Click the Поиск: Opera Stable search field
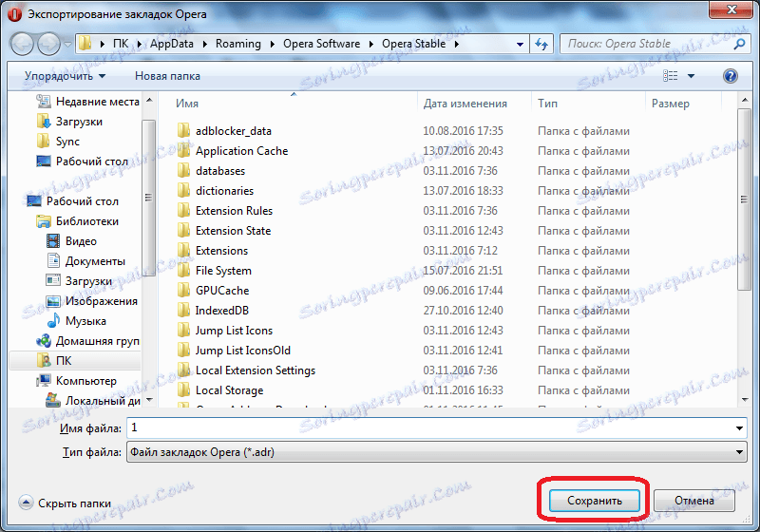The image size is (760, 532). tap(646, 44)
